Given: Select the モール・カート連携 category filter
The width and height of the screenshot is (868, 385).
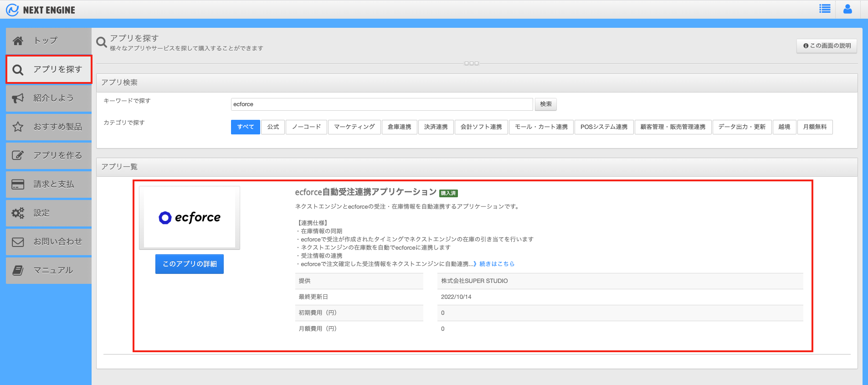Looking at the screenshot, I should [541, 127].
